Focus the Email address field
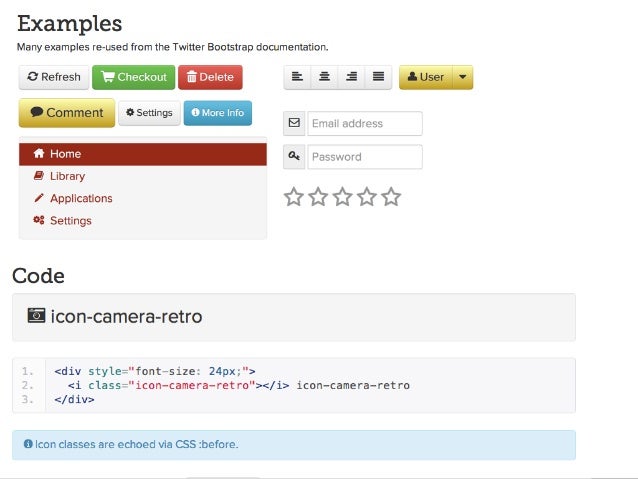 pyautogui.click(x=365, y=123)
